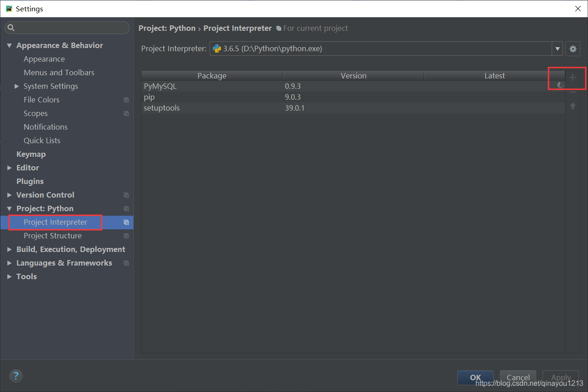The width and height of the screenshot is (588, 392).
Task: Open Keymap settings
Action: point(31,154)
